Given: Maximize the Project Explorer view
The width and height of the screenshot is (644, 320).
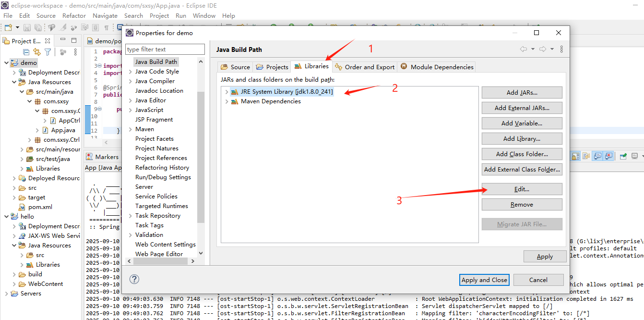Looking at the screenshot, I should pyautogui.click(x=74, y=40).
